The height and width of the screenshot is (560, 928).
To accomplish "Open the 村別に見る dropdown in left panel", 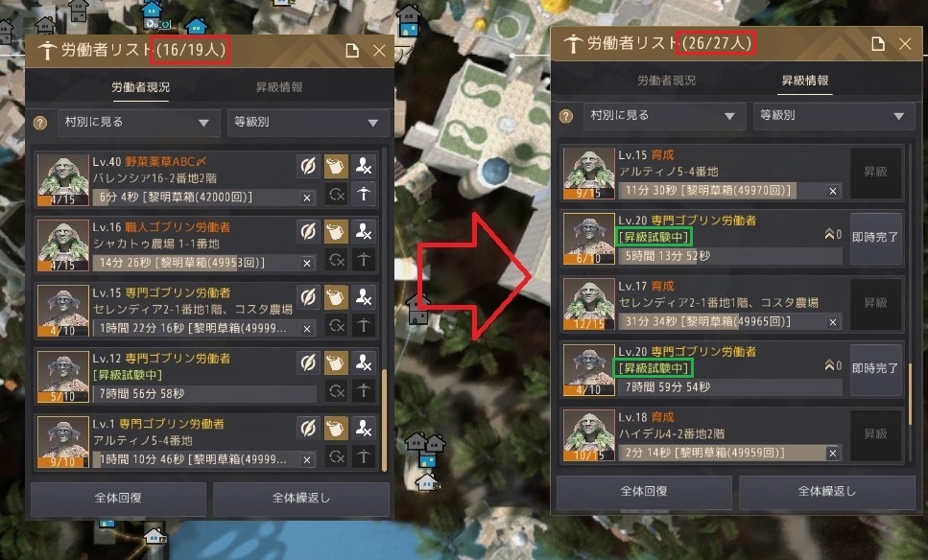I will pyautogui.click(x=138, y=123).
